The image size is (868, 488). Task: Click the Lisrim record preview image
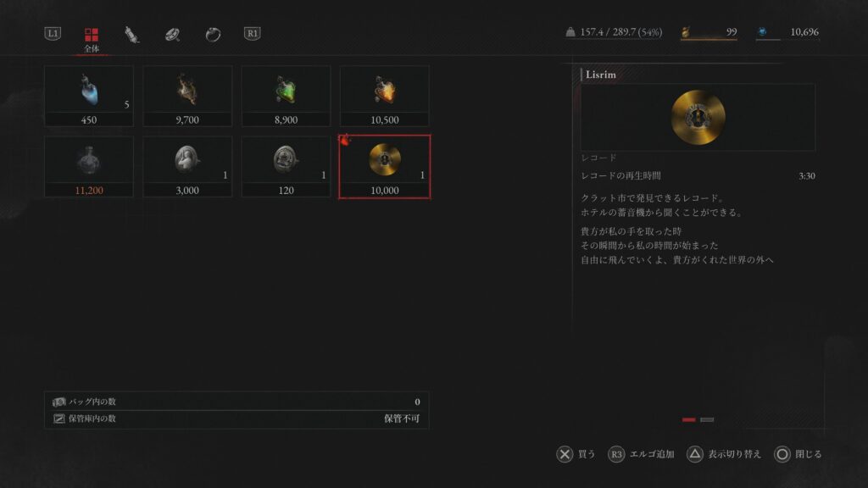[698, 117]
